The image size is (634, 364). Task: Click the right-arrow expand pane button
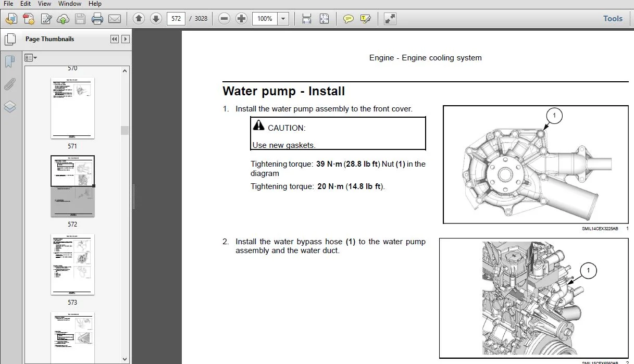(125, 39)
